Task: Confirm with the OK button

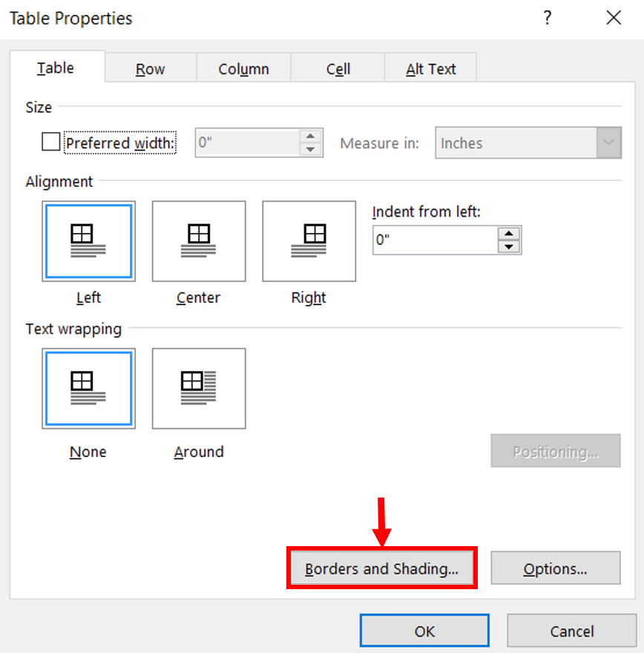Action: [424, 631]
